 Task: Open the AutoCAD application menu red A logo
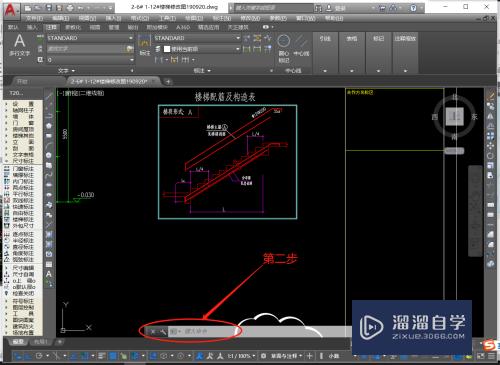[x=10, y=10]
